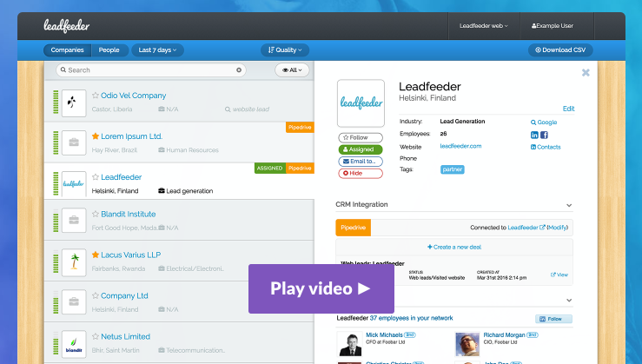The height and width of the screenshot is (364, 642).
Task: Click the leadfeeder logo in header
Action: [66, 26]
